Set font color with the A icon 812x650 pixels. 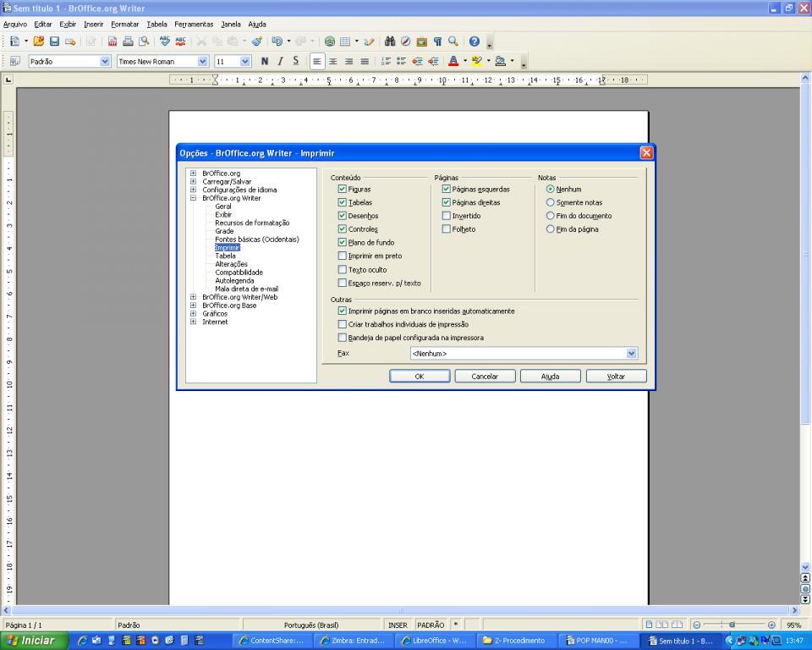point(453,61)
